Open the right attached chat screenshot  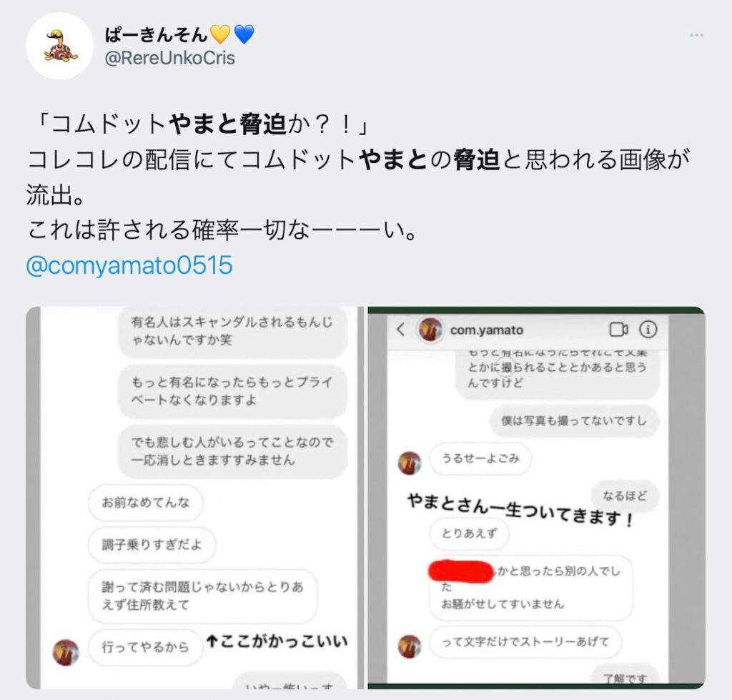[536, 498]
